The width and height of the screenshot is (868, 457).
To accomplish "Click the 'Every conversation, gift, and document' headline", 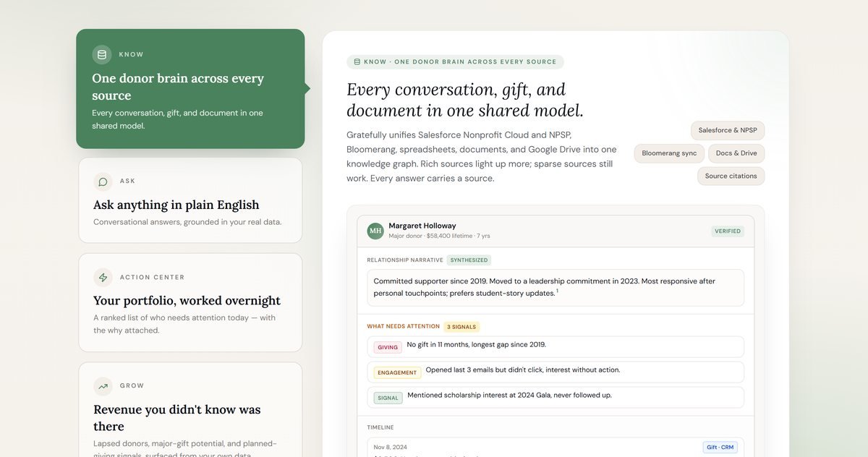I will pos(465,100).
